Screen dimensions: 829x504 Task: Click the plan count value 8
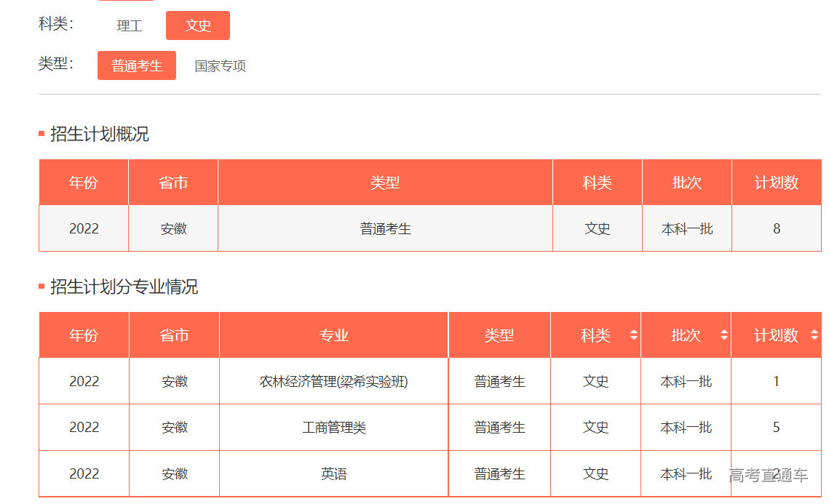pyautogui.click(x=777, y=228)
